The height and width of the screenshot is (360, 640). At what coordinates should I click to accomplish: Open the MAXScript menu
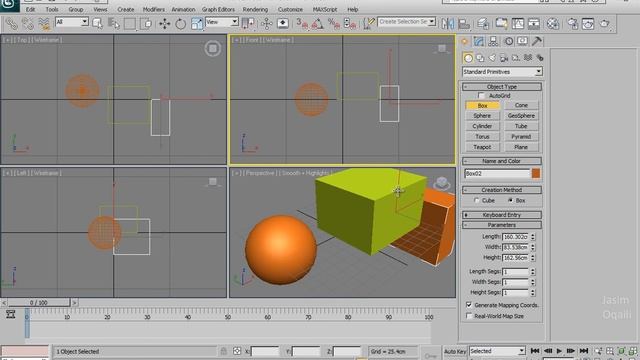click(x=325, y=9)
